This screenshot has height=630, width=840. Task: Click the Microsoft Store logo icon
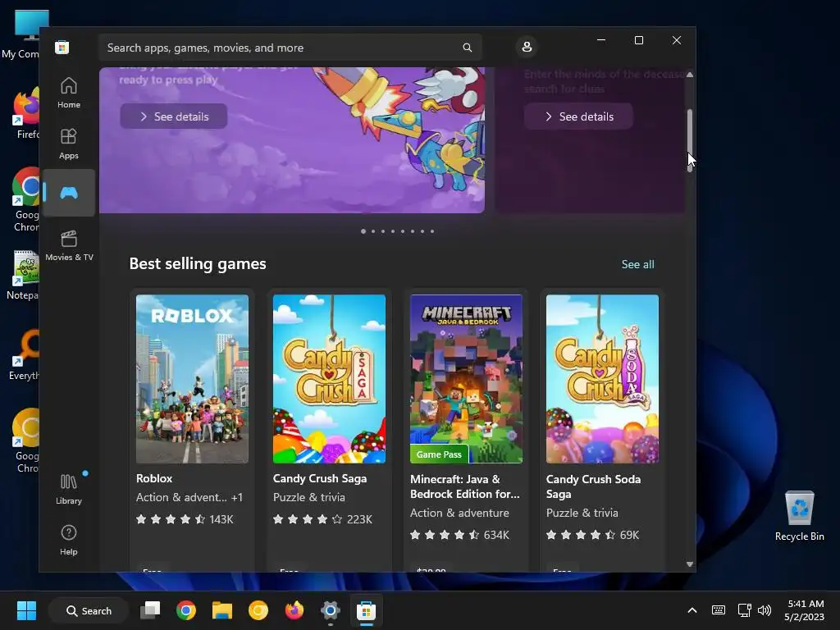(62, 47)
